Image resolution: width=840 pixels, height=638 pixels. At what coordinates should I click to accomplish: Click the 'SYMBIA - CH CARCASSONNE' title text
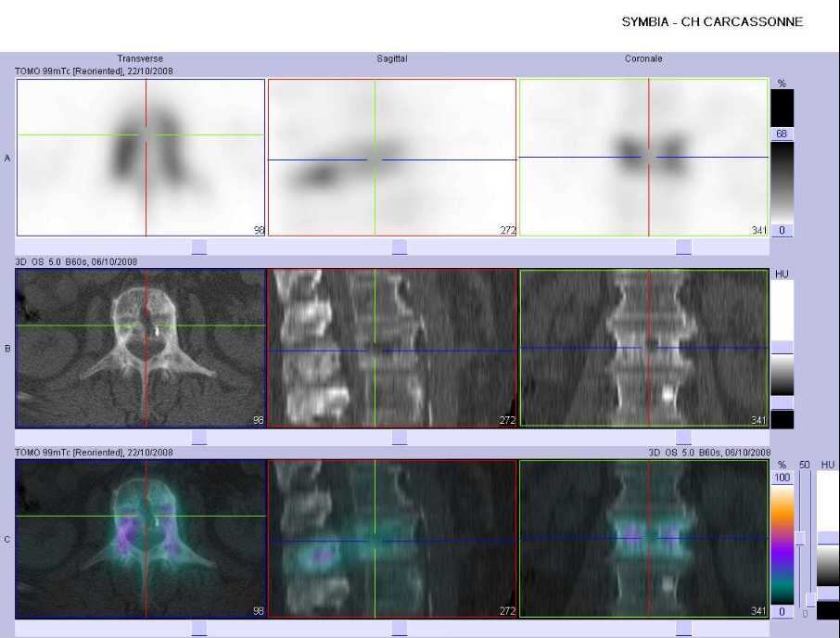712,22
